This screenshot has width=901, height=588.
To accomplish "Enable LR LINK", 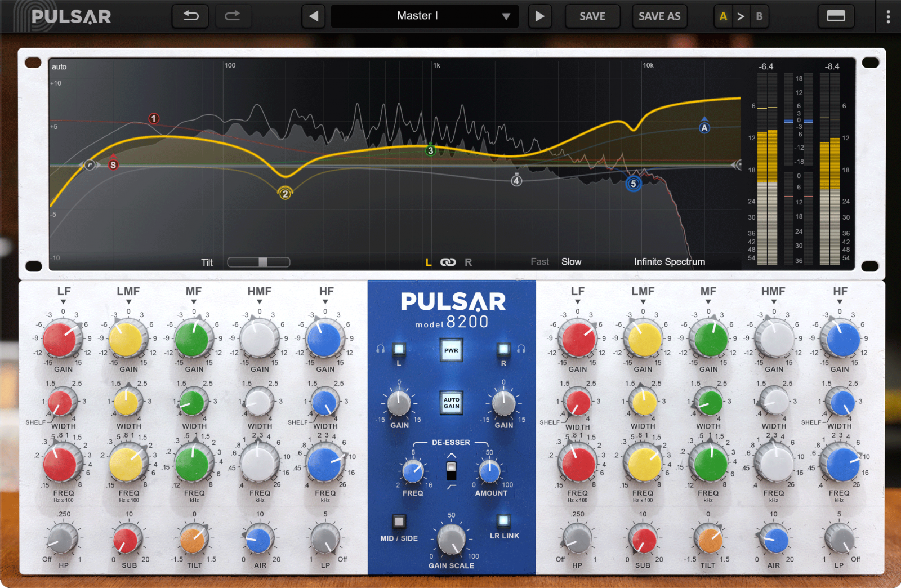I will [x=503, y=521].
